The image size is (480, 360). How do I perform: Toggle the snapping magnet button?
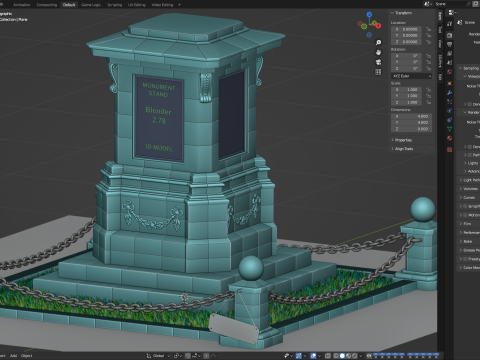188,356
